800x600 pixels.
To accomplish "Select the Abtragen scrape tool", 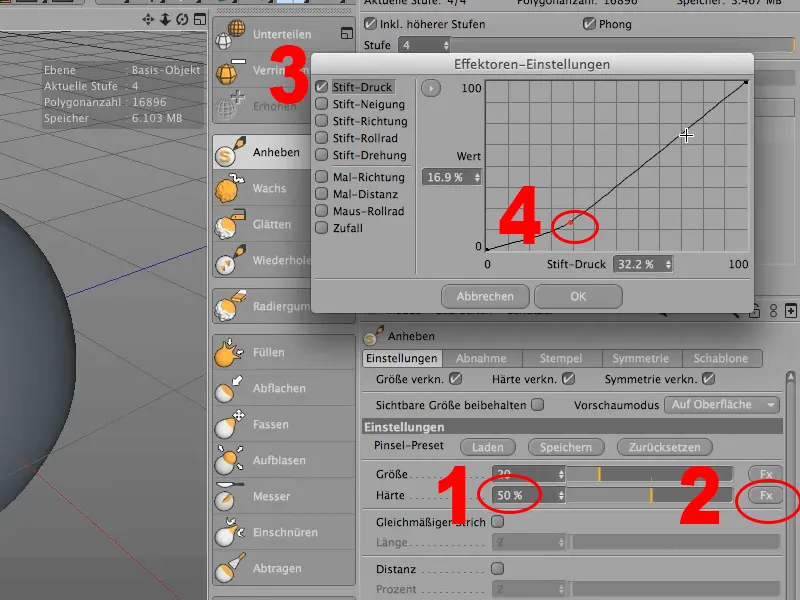I will point(283,568).
